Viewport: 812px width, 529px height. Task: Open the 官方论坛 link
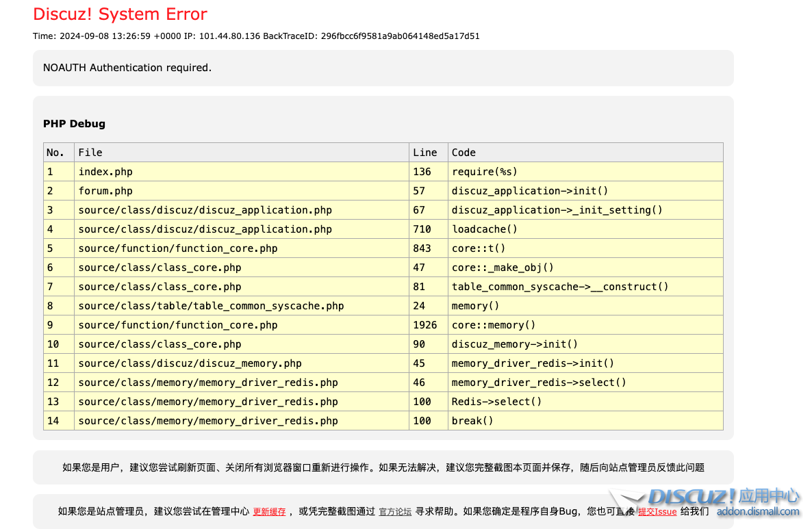(x=395, y=511)
